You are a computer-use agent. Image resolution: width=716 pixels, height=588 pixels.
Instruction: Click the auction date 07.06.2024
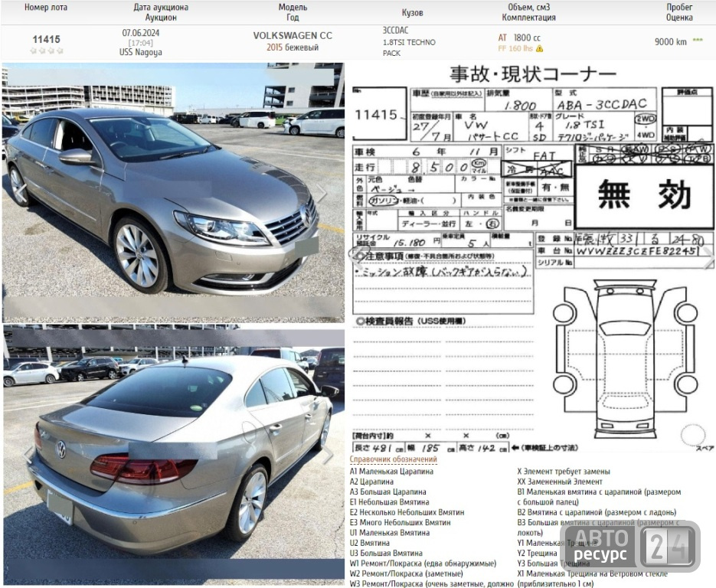click(141, 33)
